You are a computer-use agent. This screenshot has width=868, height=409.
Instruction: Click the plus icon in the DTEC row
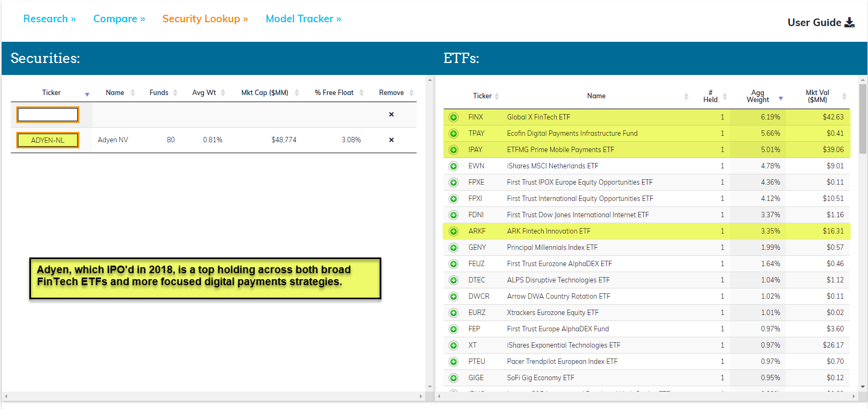tap(454, 280)
